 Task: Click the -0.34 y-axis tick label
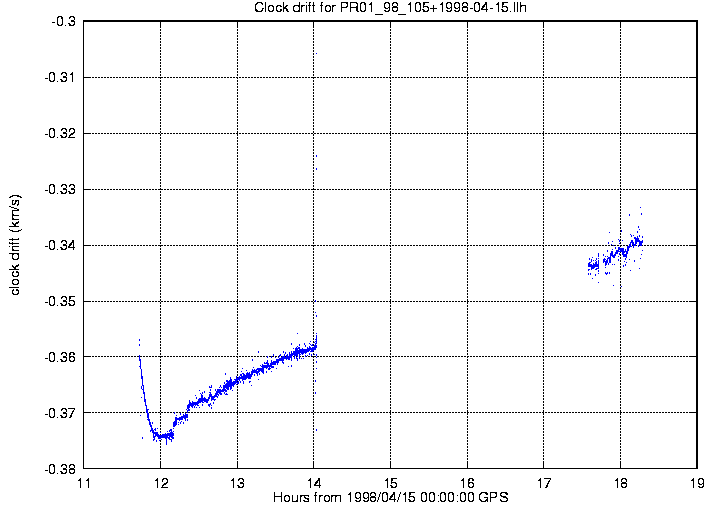point(59,245)
